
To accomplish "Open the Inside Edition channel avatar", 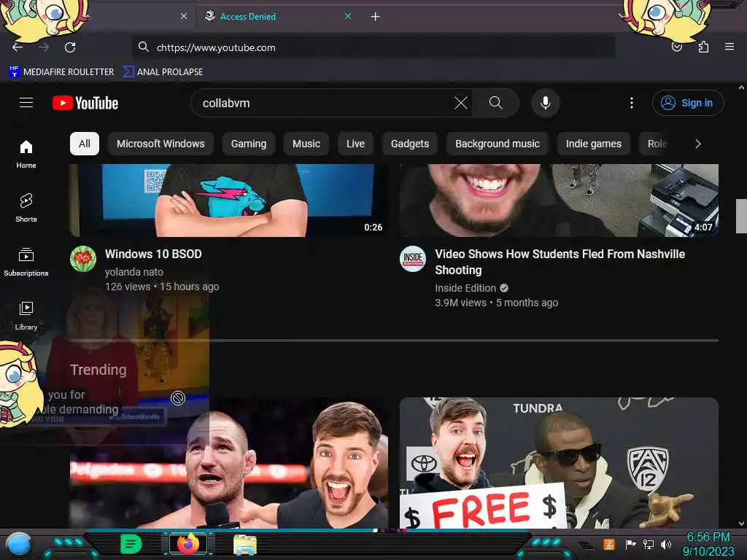I will tap(413, 259).
